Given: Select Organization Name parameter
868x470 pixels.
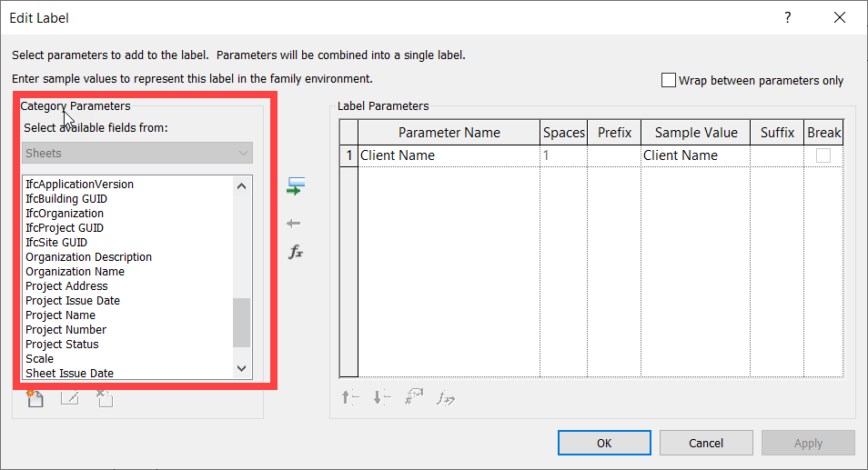Looking at the screenshot, I should (x=75, y=272).
